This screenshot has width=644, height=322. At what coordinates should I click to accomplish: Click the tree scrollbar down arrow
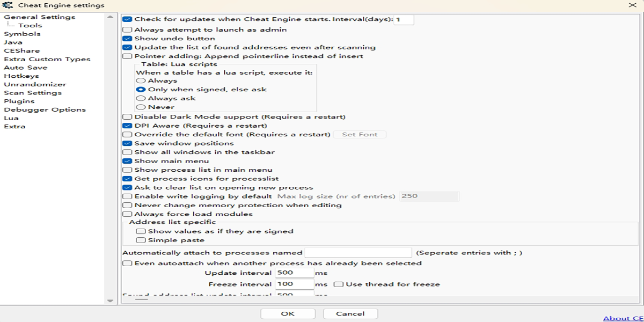tap(110, 301)
